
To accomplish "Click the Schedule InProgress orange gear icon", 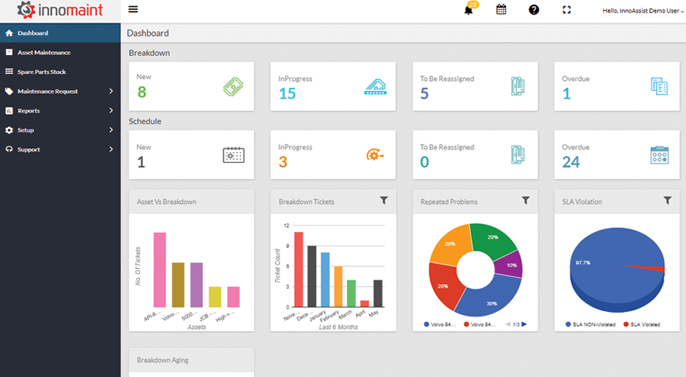I will point(375,155).
